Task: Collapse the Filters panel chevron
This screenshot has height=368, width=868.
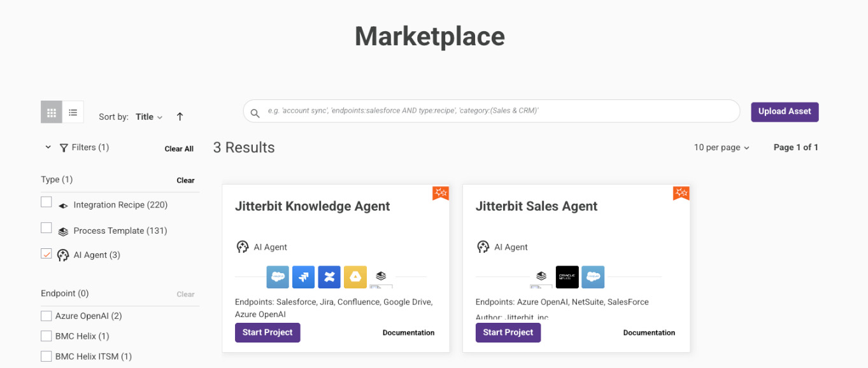Action: click(x=48, y=147)
